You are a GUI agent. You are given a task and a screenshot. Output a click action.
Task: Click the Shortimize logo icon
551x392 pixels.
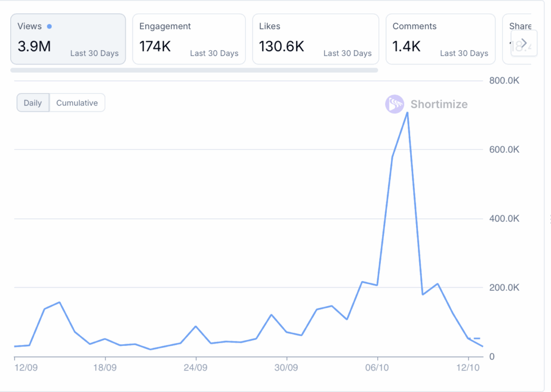point(394,104)
